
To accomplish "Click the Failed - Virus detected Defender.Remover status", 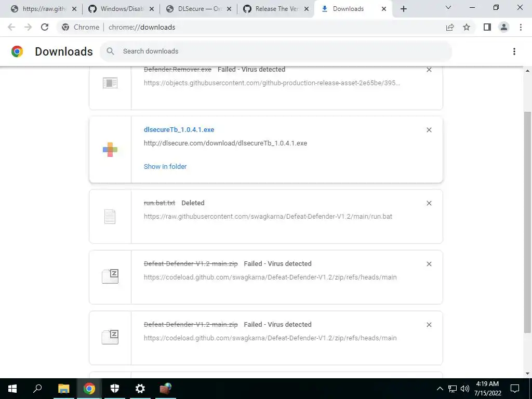I will pos(251,70).
